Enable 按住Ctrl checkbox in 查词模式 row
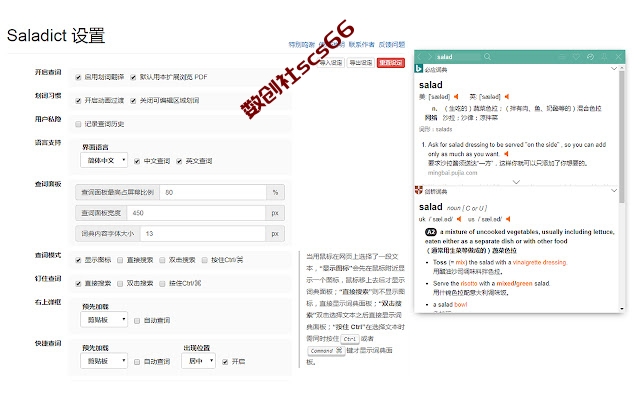The width and height of the screenshot is (640, 400). coord(204,260)
